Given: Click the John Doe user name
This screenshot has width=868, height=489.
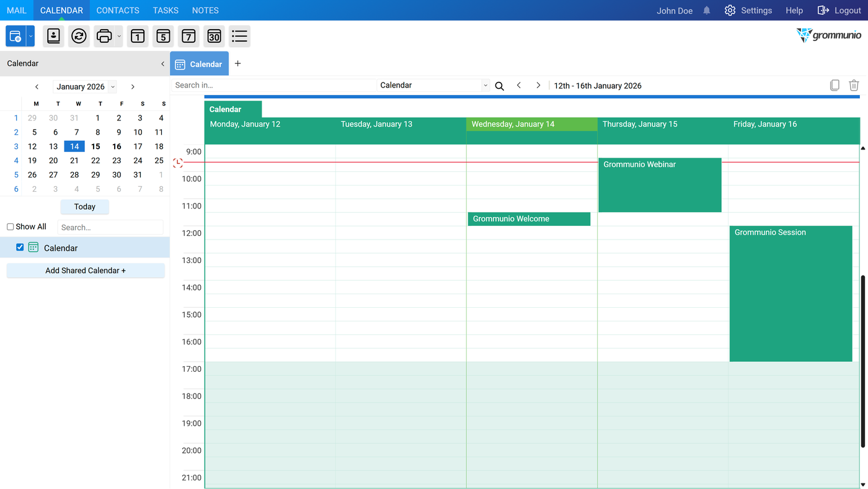Looking at the screenshot, I should (x=675, y=11).
